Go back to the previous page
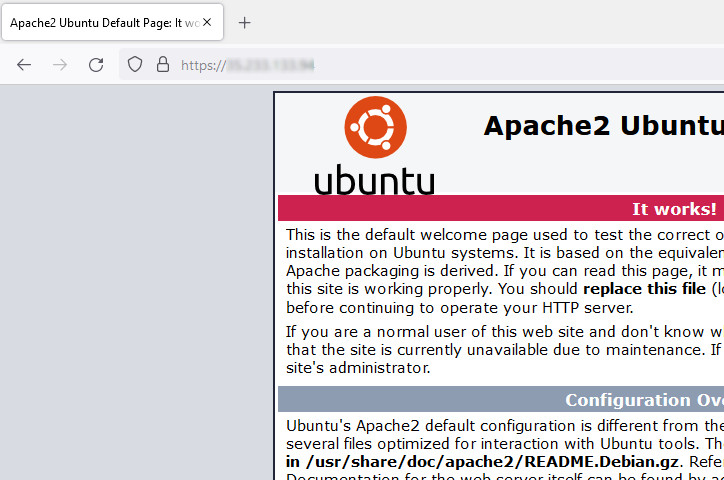 [x=24, y=65]
